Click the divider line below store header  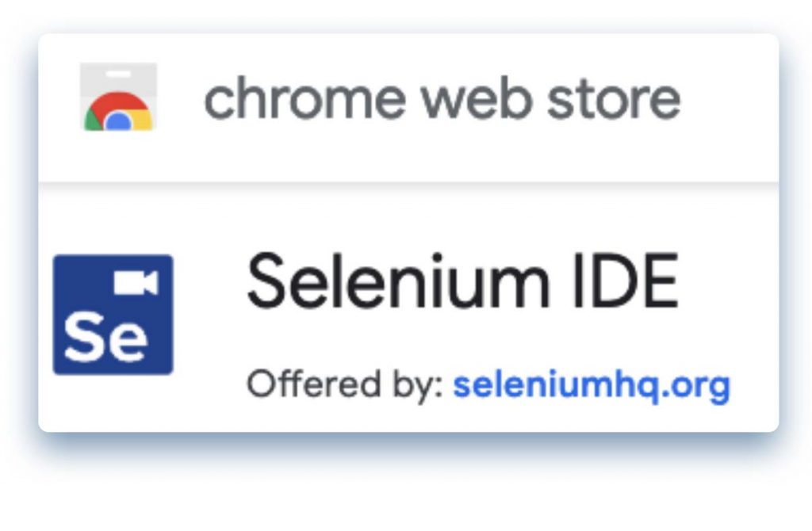pyautogui.click(x=408, y=183)
